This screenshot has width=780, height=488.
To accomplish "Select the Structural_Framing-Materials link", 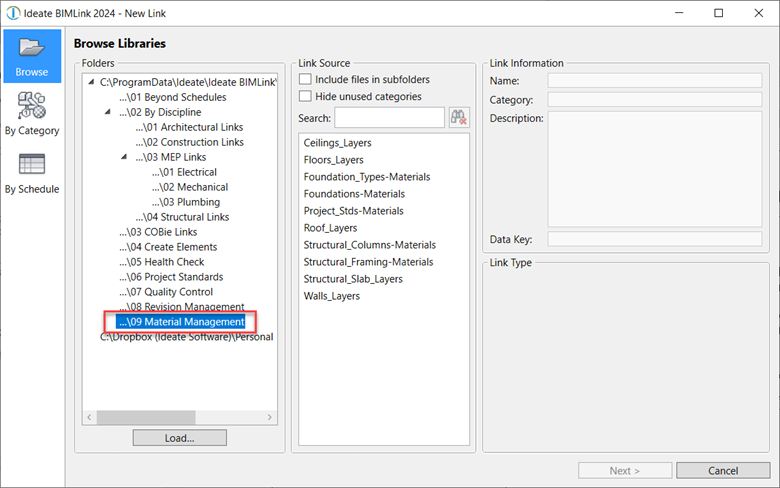I will 368,261.
